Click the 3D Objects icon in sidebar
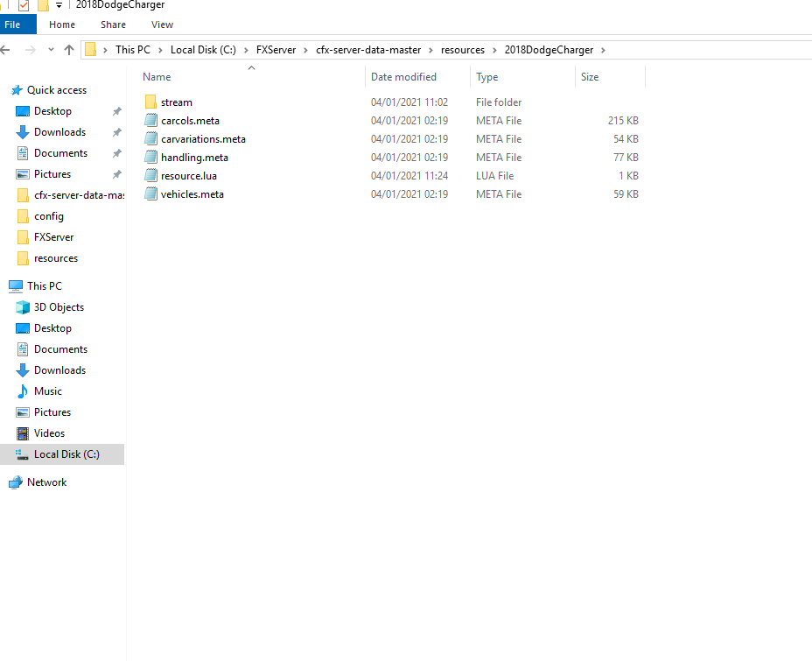The width and height of the screenshot is (812, 661). (22, 307)
